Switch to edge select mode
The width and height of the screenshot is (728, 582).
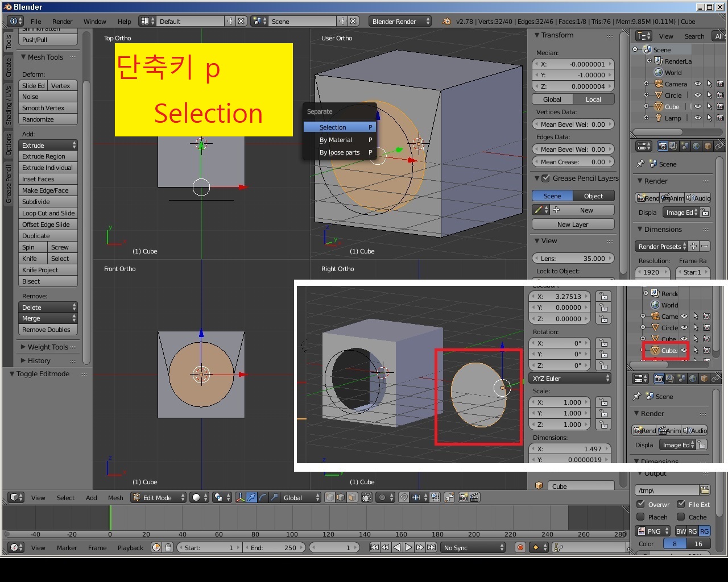pyautogui.click(x=341, y=497)
